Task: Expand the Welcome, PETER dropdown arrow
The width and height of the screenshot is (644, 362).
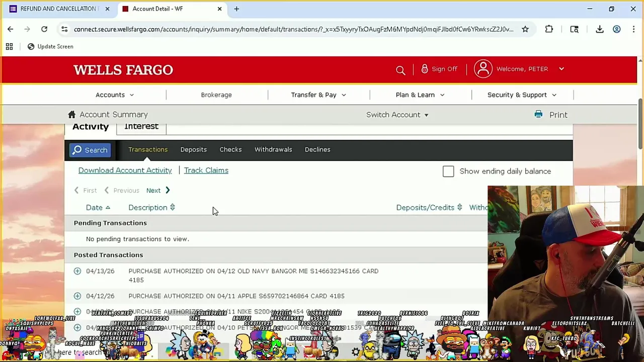Action: (x=561, y=69)
